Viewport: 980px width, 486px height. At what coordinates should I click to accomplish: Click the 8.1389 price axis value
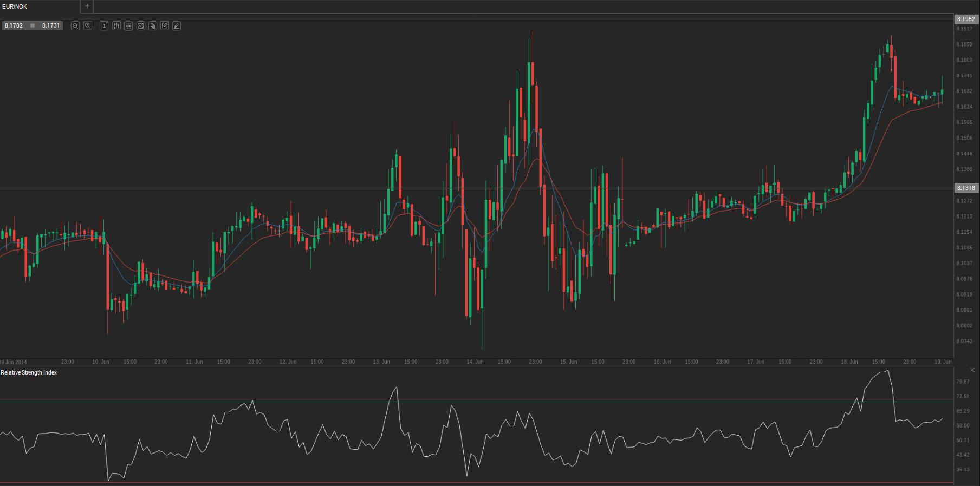point(964,169)
